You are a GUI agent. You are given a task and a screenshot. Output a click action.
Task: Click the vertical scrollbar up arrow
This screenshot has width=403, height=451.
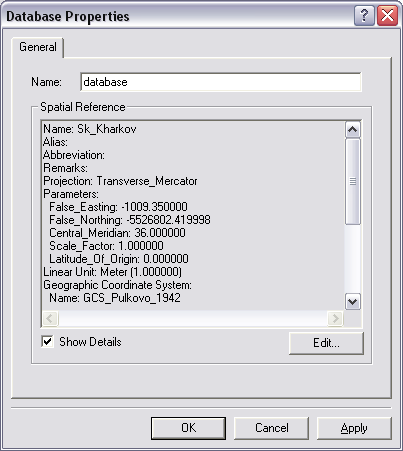[x=353, y=130]
